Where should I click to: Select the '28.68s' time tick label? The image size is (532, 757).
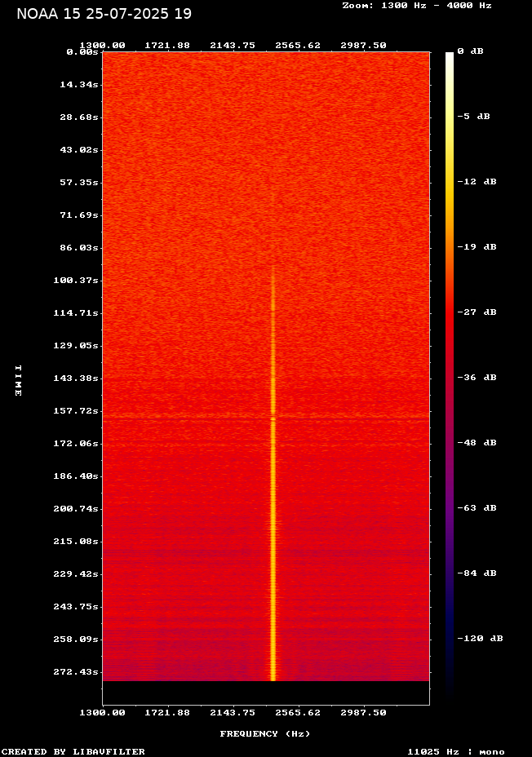click(79, 117)
